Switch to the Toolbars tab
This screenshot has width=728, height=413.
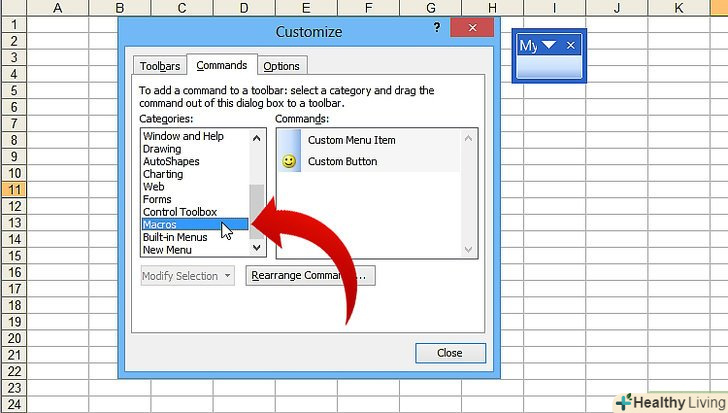[x=160, y=66]
